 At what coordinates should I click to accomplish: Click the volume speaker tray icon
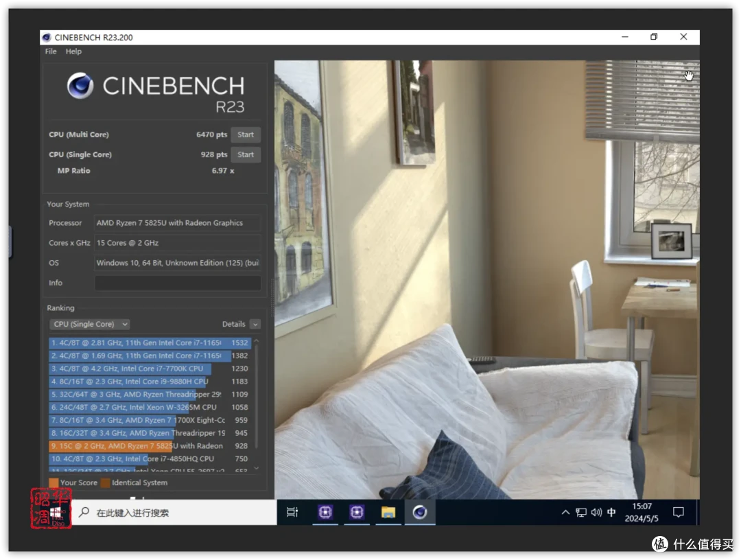point(596,512)
